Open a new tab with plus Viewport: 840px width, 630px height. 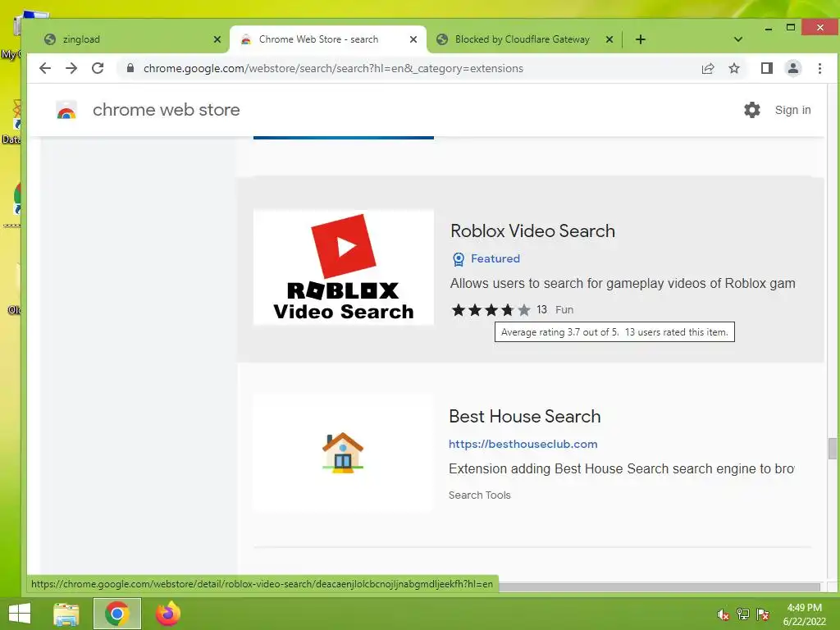click(640, 39)
